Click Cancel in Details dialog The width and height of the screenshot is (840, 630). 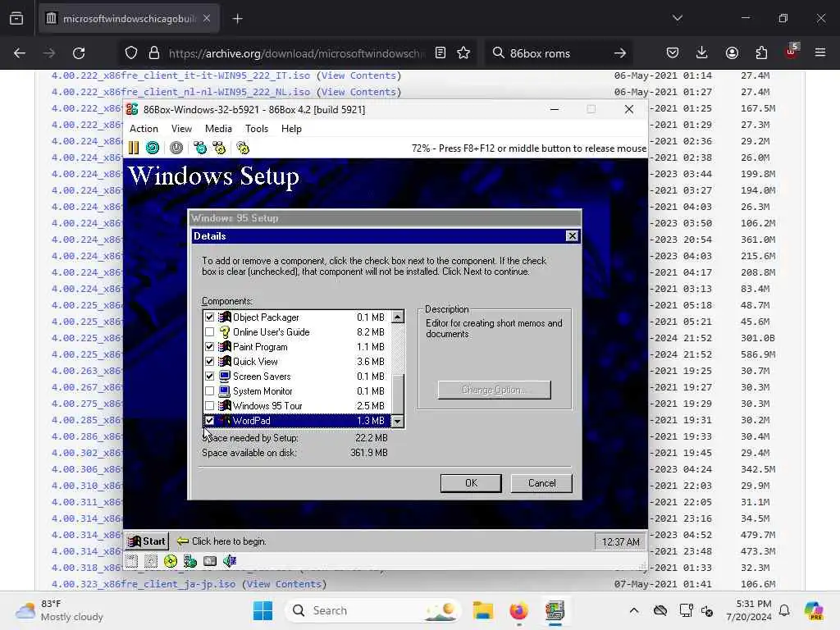[541, 483]
